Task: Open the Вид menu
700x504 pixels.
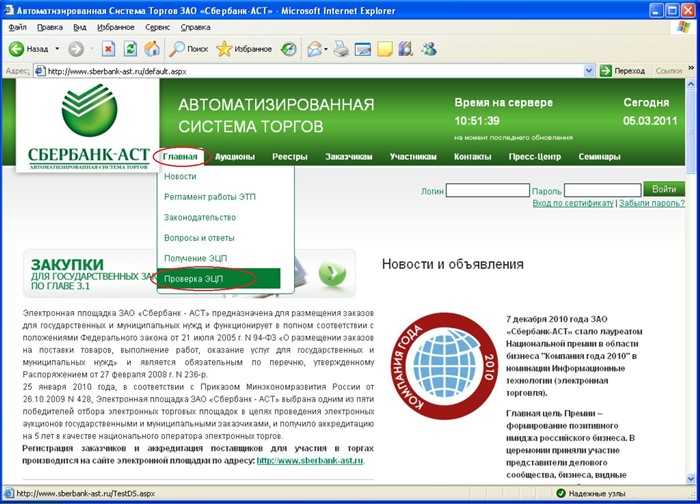Action: coord(79,27)
